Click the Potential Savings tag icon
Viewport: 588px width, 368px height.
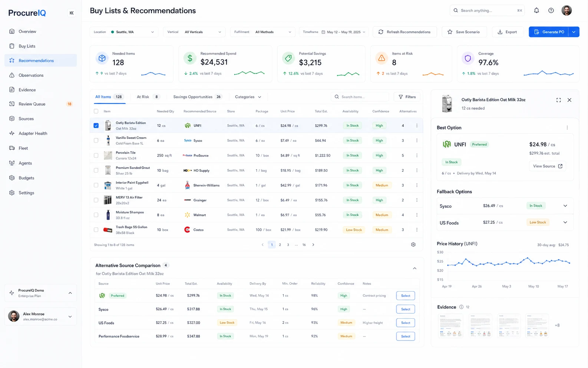coord(288,58)
